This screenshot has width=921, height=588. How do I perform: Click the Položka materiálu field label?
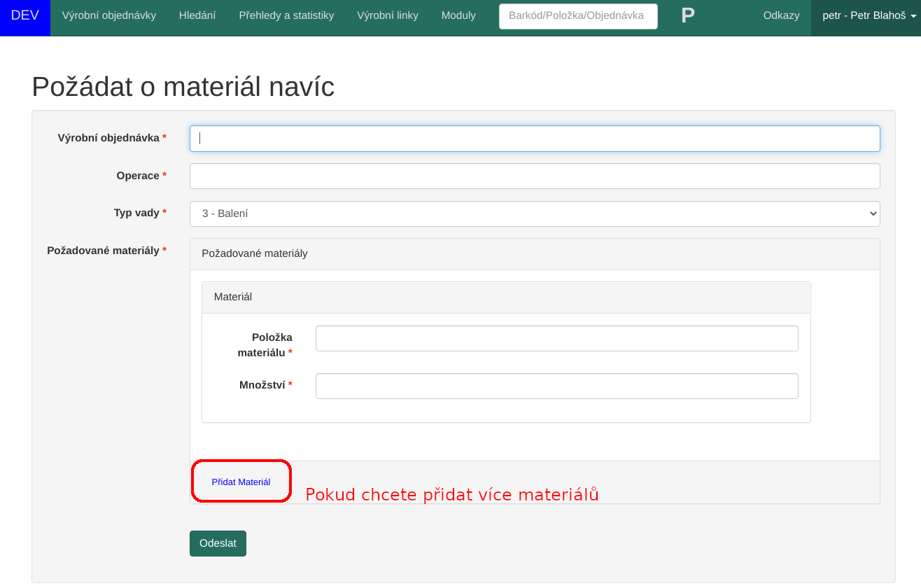tap(265, 344)
